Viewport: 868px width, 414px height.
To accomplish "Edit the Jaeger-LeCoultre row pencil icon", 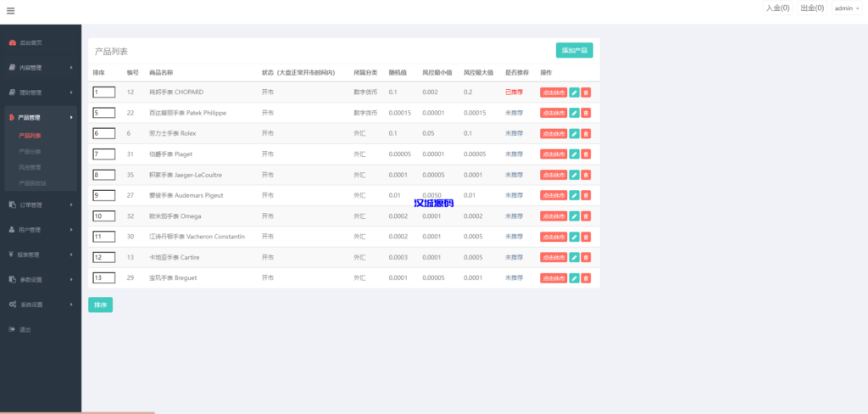I will [x=575, y=175].
